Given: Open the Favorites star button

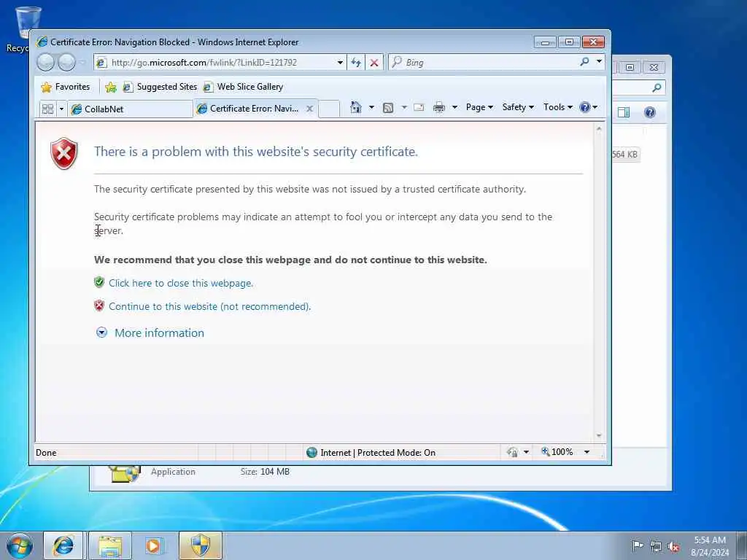Looking at the screenshot, I should coord(65,87).
